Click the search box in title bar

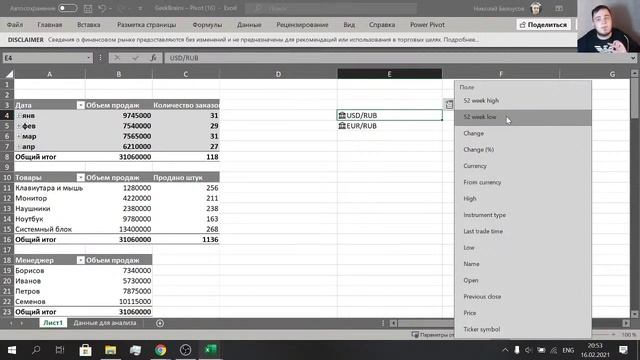tap(331, 8)
